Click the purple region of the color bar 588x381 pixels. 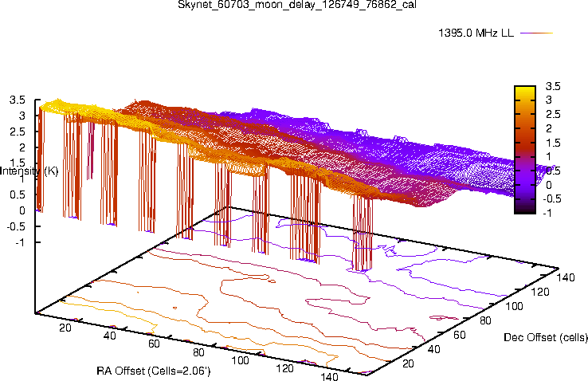click(x=525, y=182)
